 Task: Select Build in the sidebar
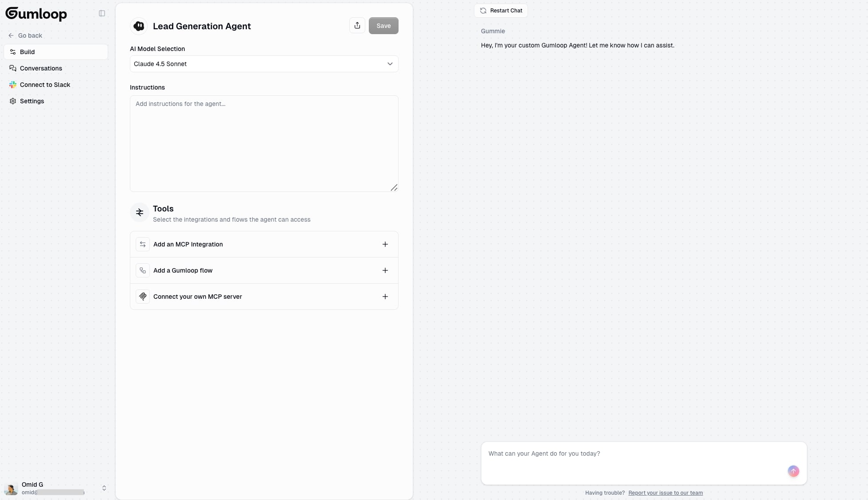tap(27, 51)
